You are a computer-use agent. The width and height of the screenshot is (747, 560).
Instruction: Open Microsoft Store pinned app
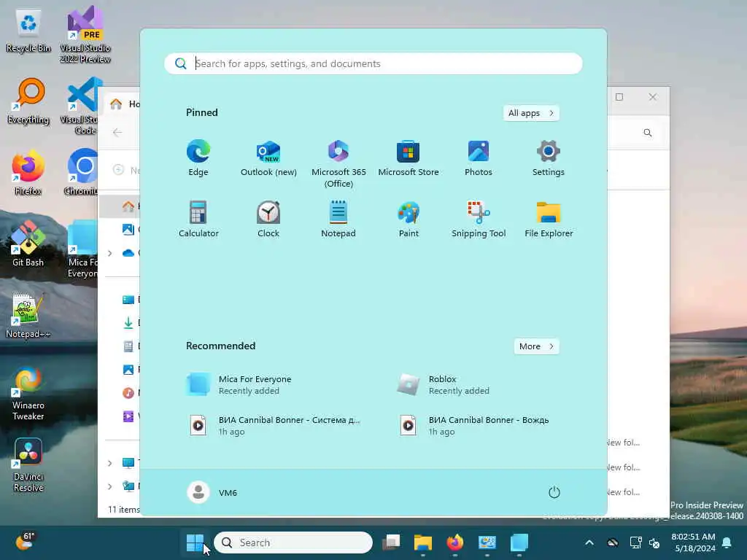pos(409,158)
